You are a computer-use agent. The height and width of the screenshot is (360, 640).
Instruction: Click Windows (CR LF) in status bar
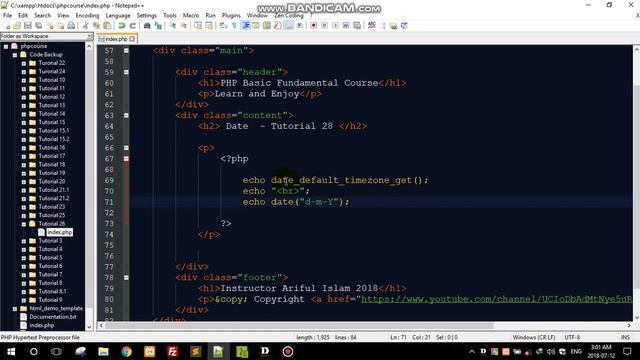[534, 338]
